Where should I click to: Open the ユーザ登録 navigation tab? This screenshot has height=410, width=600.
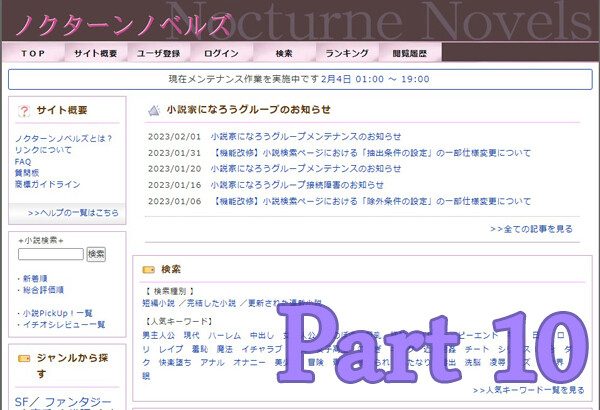(x=158, y=53)
